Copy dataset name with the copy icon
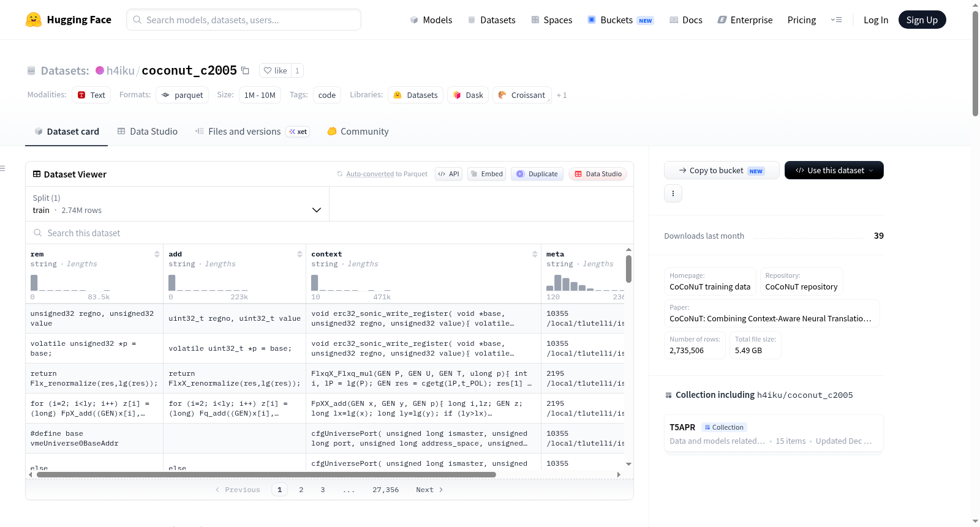Screen dimensions: 980x527 [245, 70]
